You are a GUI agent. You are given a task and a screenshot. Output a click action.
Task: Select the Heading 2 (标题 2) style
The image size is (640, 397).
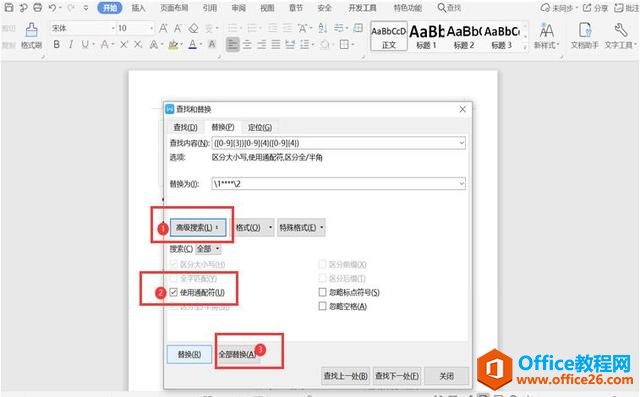pyautogui.click(x=464, y=36)
